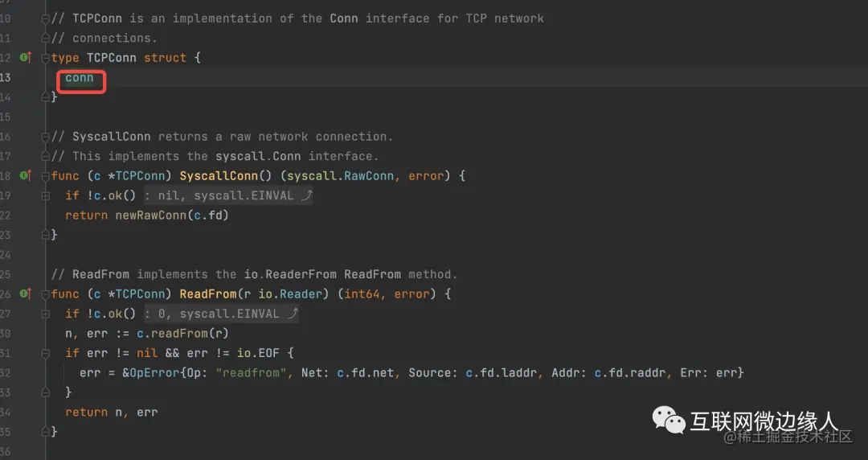Collapse the "SyscallConn returns a raw" comment block
The image size is (868, 460).
[x=45, y=137]
